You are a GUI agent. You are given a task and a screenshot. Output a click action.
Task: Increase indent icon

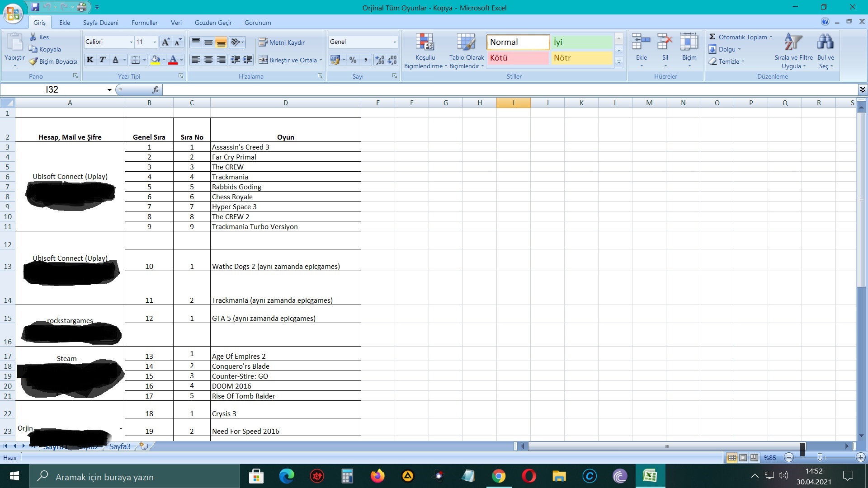point(248,60)
